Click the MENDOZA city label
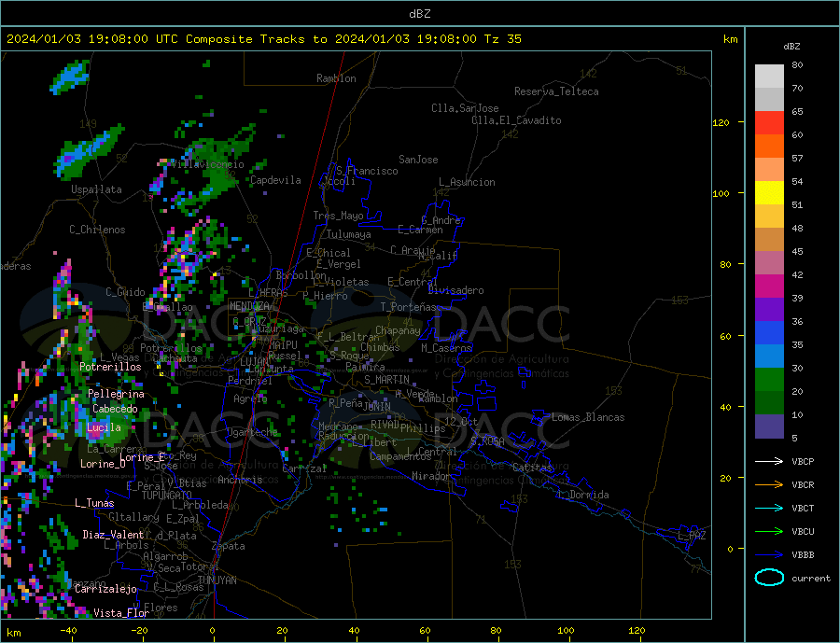Screen dimensions: 840x643 point(249,306)
